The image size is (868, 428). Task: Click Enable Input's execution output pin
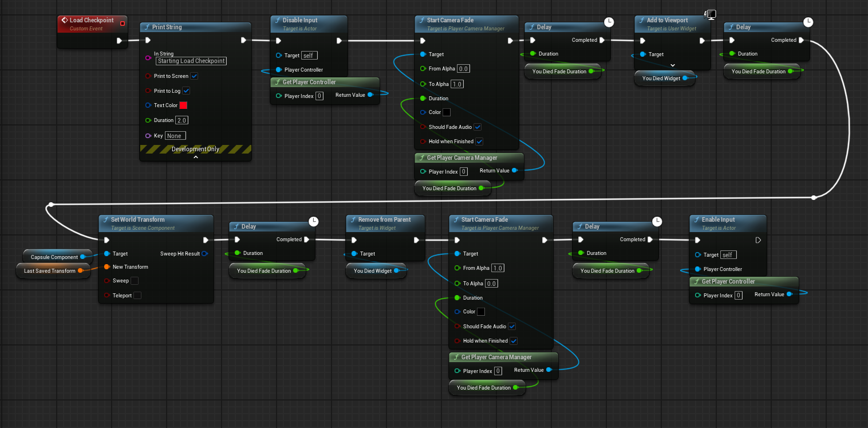point(758,240)
